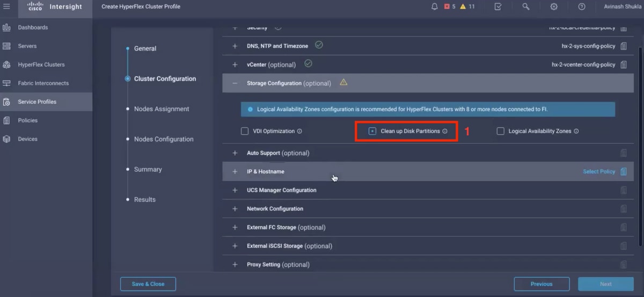Open the help question mark
644x297 pixels.
click(x=582, y=6)
